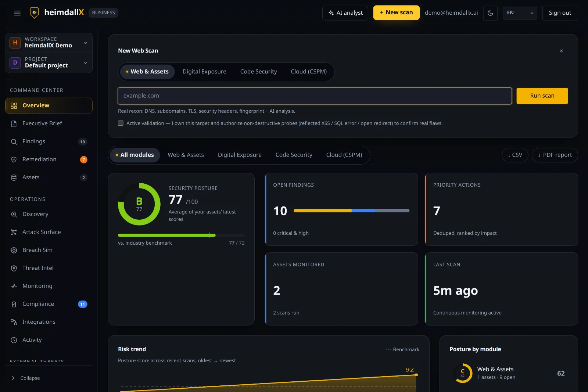Click the demo@heimdallx.ai account text
The width and height of the screenshot is (588, 392).
pyautogui.click(x=451, y=13)
